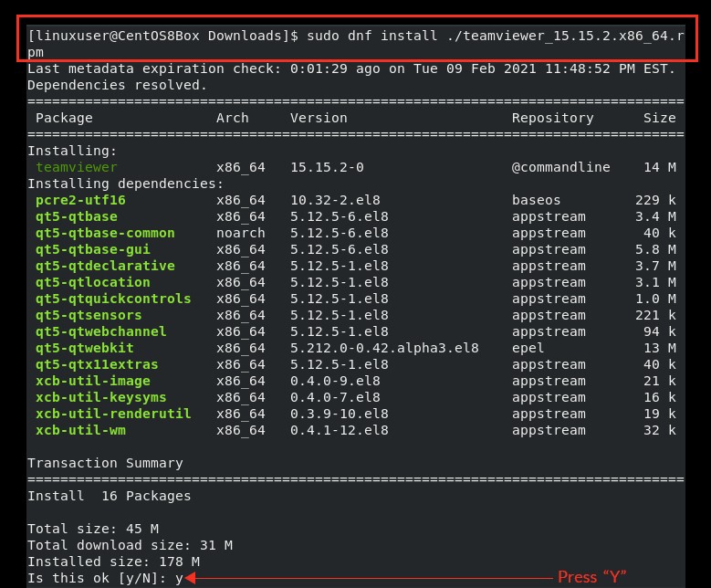Click the qt5-qtdeclarative package name
The image size is (711, 588).
coord(105,266)
